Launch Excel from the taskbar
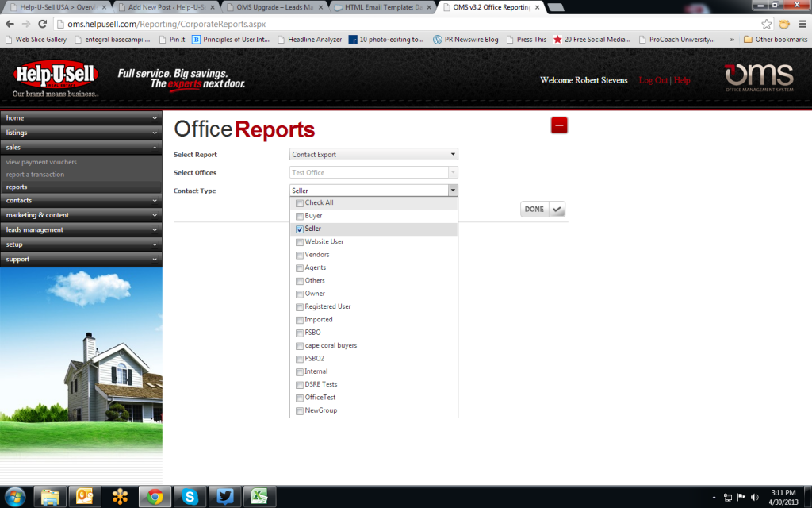This screenshot has width=812, height=508. 259,497
